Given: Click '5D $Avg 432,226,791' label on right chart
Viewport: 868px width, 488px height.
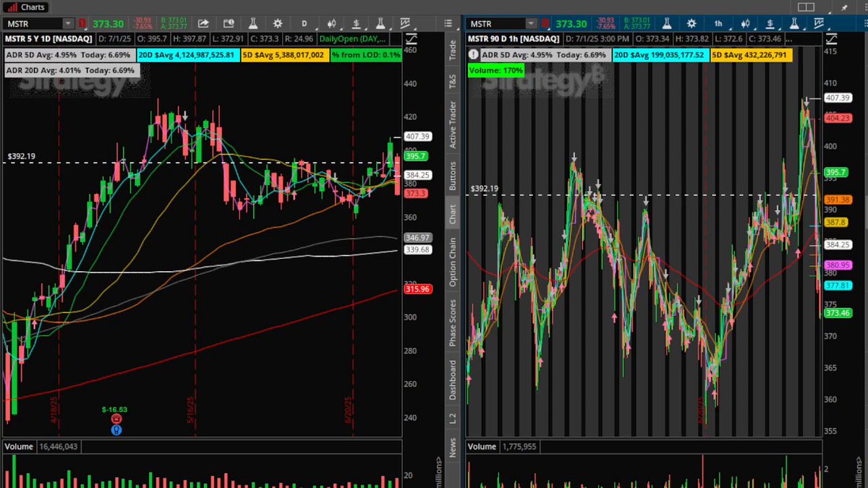Looking at the screenshot, I should coord(751,54).
